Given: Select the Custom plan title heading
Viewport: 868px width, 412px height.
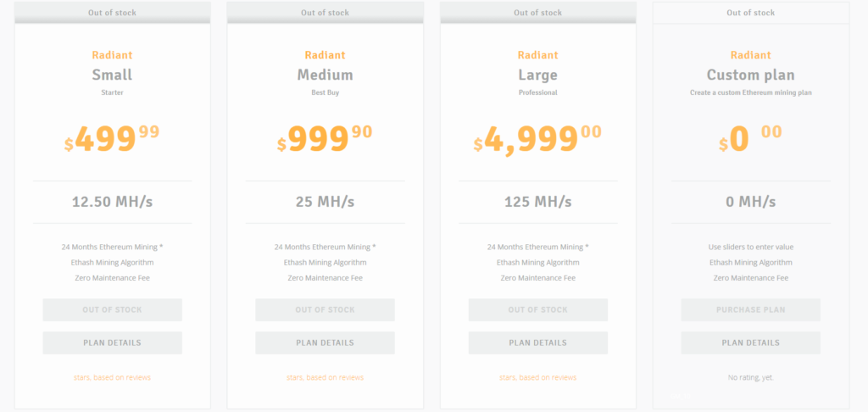Looking at the screenshot, I should (751, 75).
